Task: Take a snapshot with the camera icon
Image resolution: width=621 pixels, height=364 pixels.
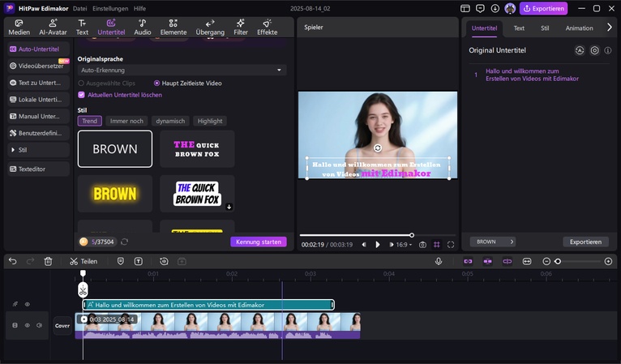Action: (x=422, y=245)
